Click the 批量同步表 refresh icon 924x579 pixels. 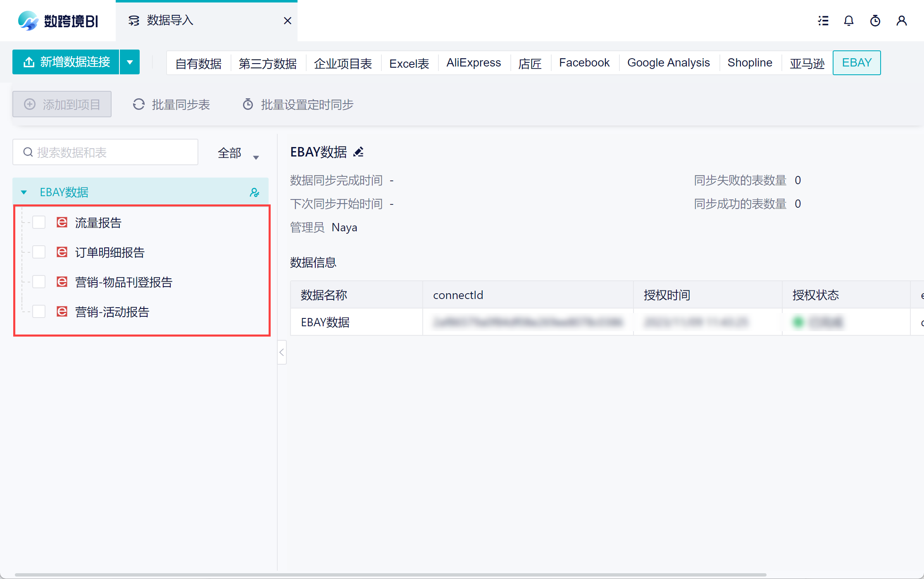point(139,104)
